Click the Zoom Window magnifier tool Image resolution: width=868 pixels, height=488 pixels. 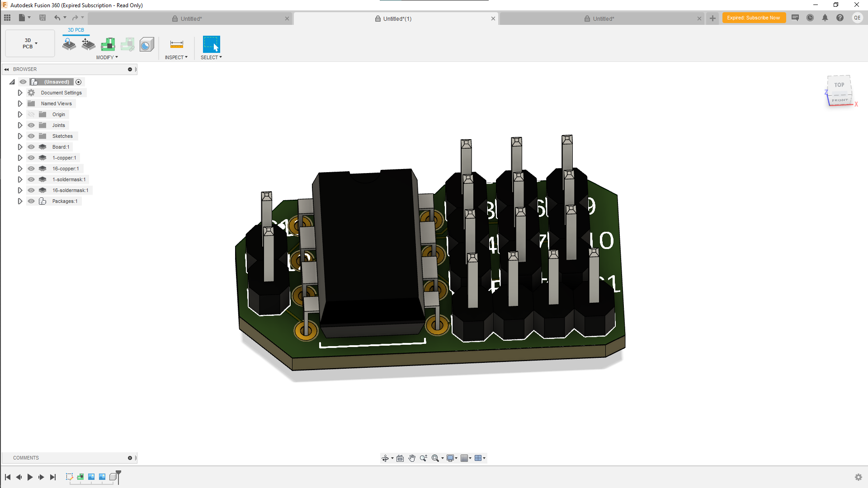435,458
